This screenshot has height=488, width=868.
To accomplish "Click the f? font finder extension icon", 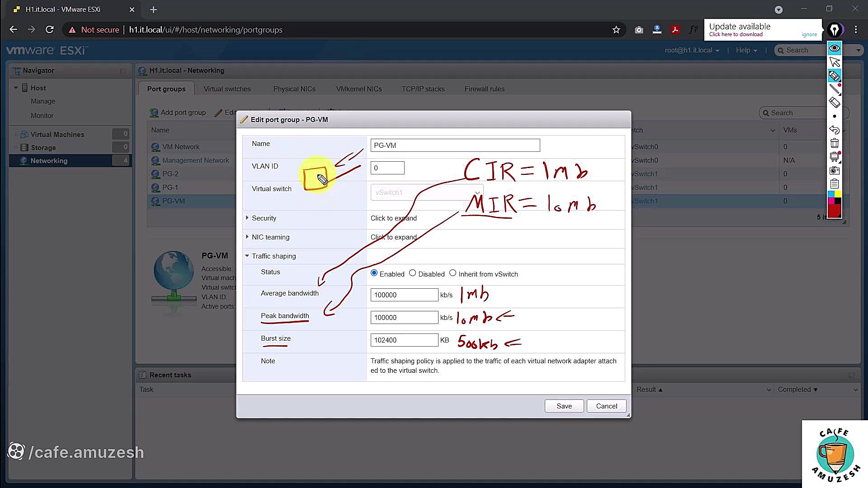I will coord(693,30).
